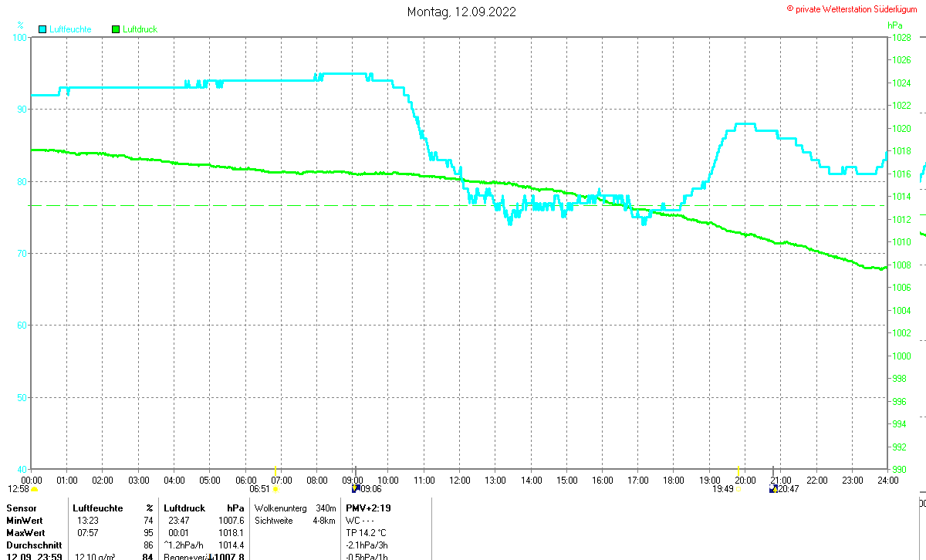Click the yellow sunrise marker on time axis
Image resolution: width=926 pixels, height=560 pixels.
(275, 470)
